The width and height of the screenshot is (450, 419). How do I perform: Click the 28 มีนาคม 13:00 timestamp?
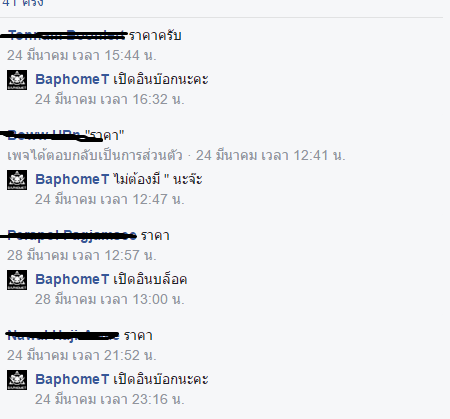pyautogui.click(x=110, y=299)
